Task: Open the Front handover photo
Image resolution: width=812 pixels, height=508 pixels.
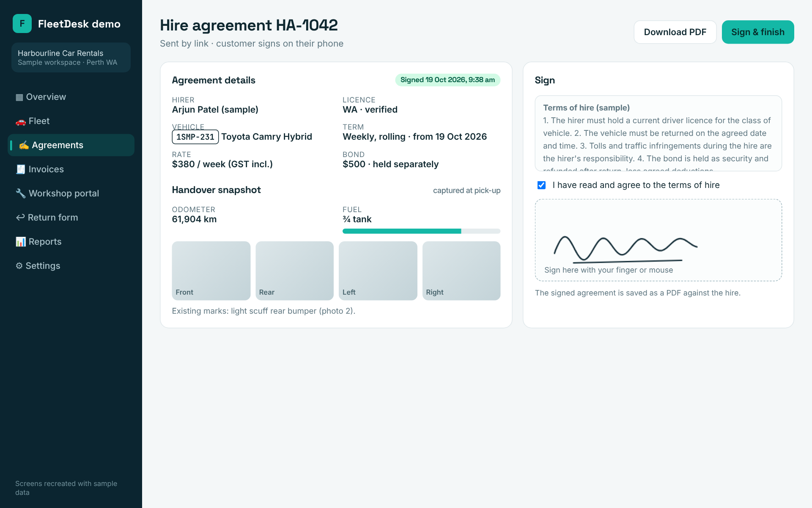Action: pyautogui.click(x=211, y=271)
